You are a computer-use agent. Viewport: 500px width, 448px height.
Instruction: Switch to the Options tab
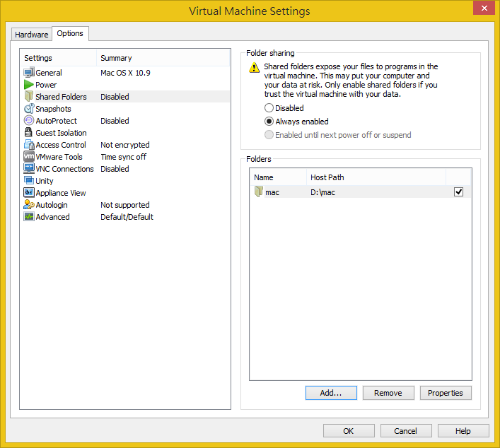click(70, 33)
